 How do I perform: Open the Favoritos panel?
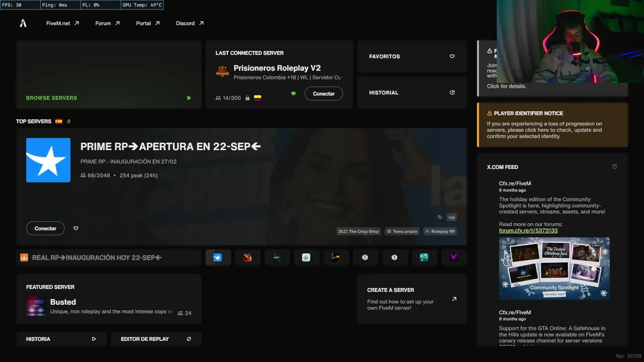click(412, 56)
